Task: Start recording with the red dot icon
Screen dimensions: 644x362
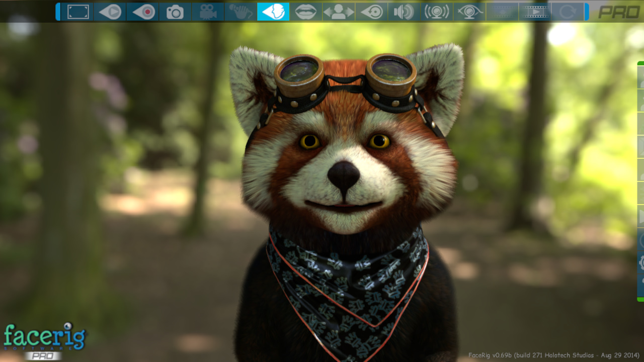Action: (x=143, y=12)
